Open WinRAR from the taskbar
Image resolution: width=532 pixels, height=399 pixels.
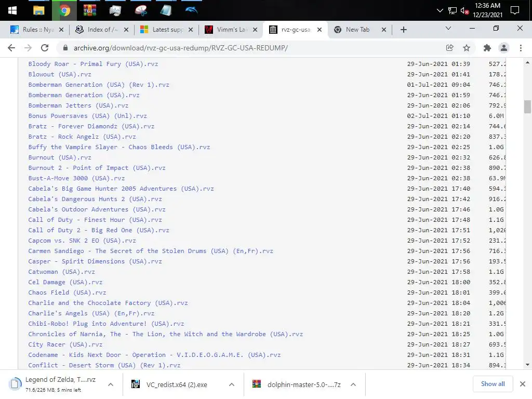pos(89,10)
